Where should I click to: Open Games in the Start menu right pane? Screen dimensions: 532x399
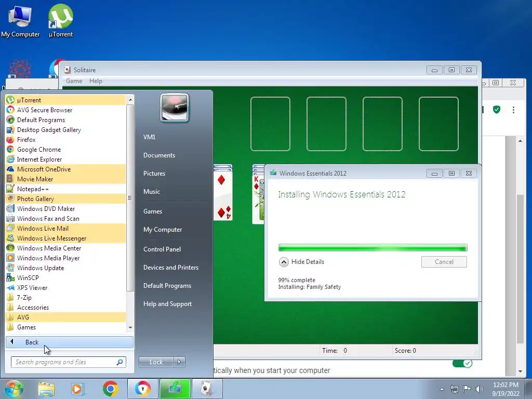pyautogui.click(x=153, y=211)
